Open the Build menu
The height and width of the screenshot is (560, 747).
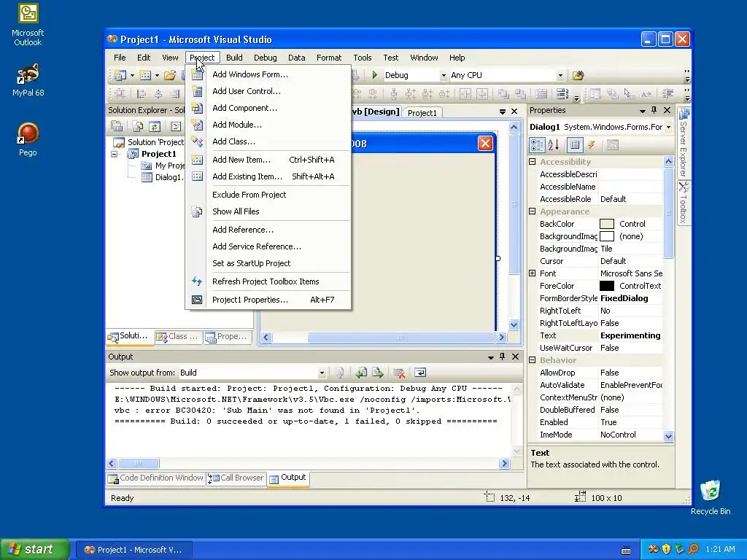234,58
